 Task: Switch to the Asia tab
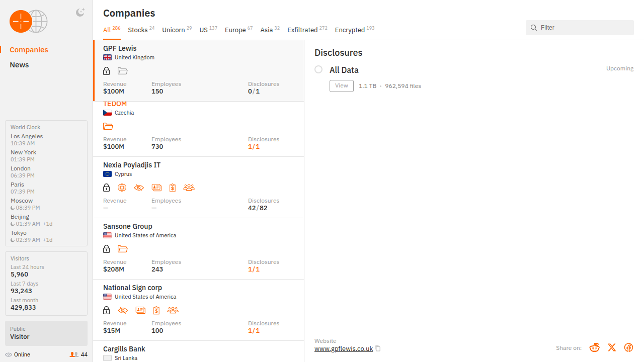[270, 30]
